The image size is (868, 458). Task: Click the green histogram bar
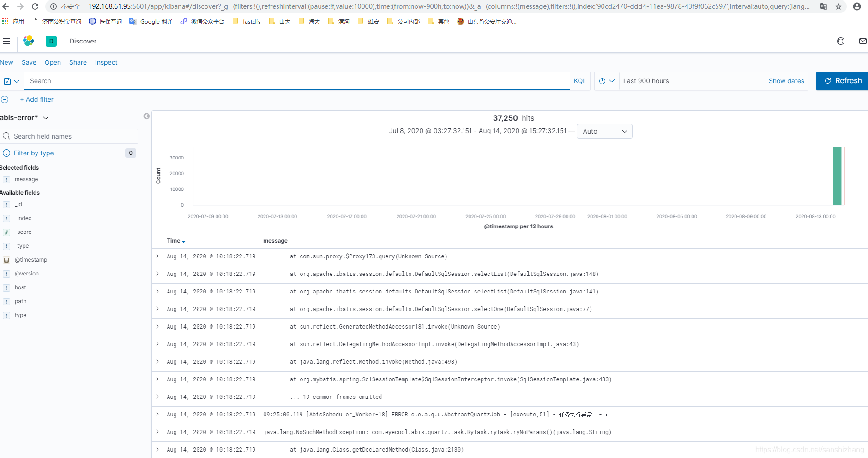(x=837, y=176)
